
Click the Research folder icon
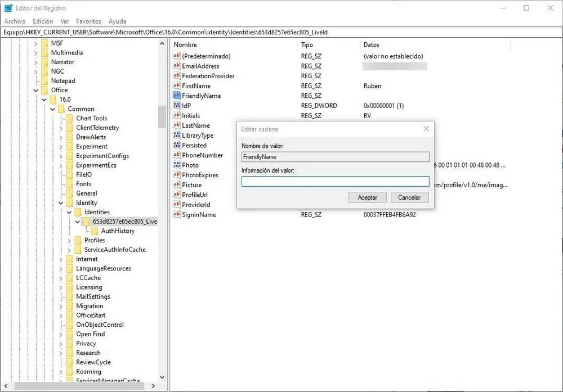pyautogui.click(x=70, y=353)
